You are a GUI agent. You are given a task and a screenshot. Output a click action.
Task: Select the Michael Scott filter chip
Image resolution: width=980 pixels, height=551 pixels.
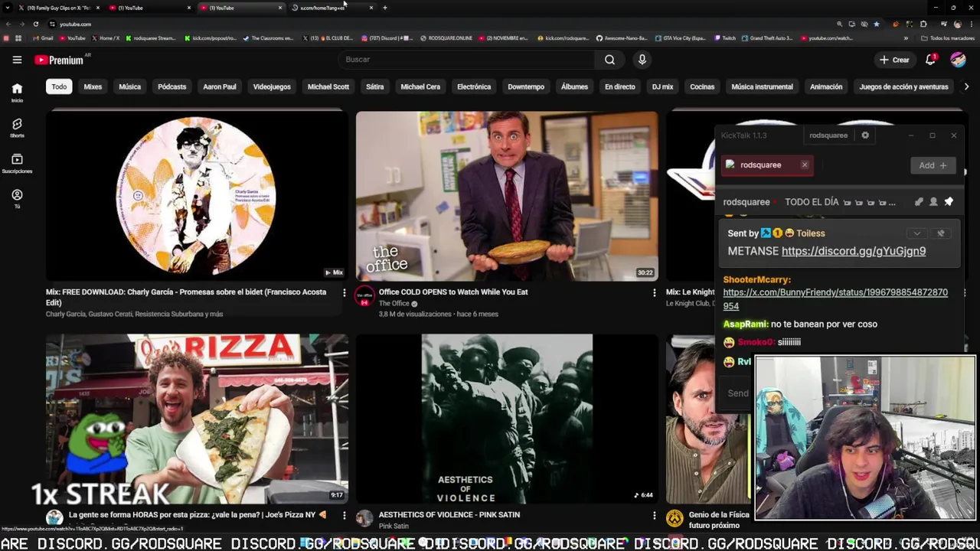click(x=328, y=86)
